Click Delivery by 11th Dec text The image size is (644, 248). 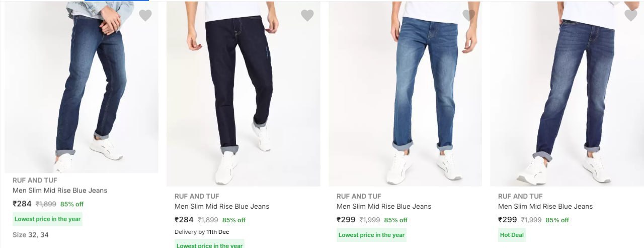click(x=202, y=232)
